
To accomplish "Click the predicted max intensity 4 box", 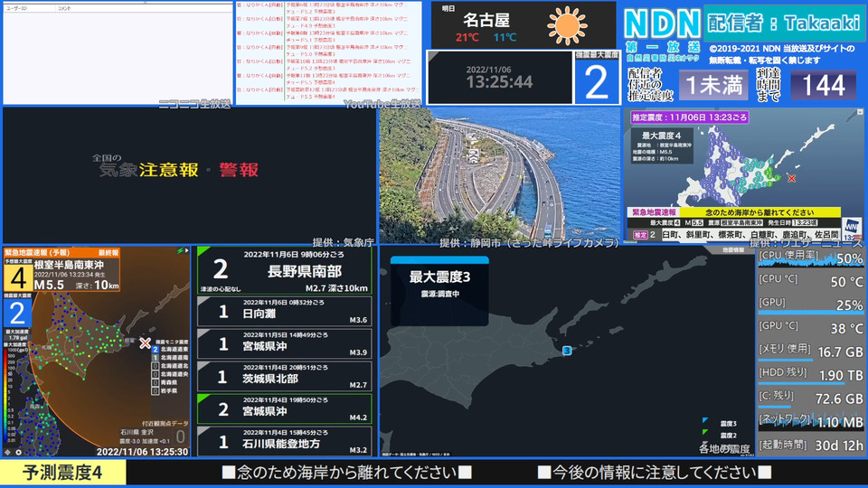I will [18, 277].
